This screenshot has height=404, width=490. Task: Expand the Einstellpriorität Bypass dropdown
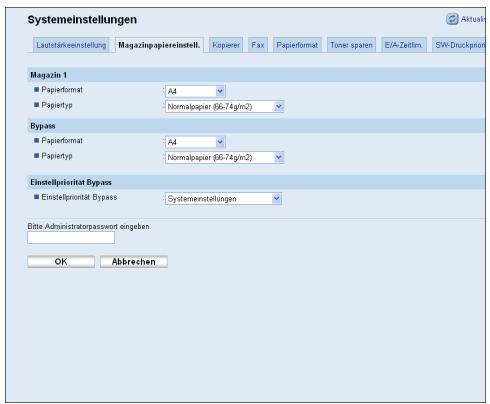pos(223,199)
